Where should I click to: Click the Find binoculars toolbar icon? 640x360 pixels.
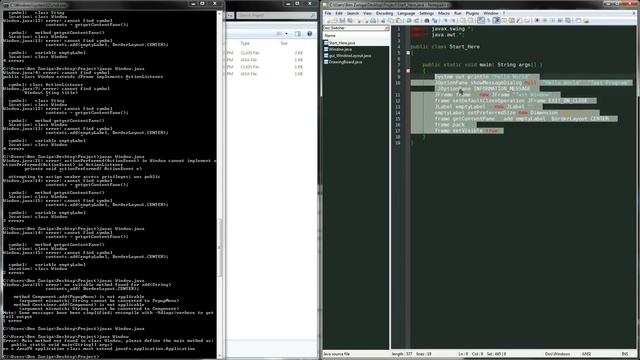(x=427, y=20)
